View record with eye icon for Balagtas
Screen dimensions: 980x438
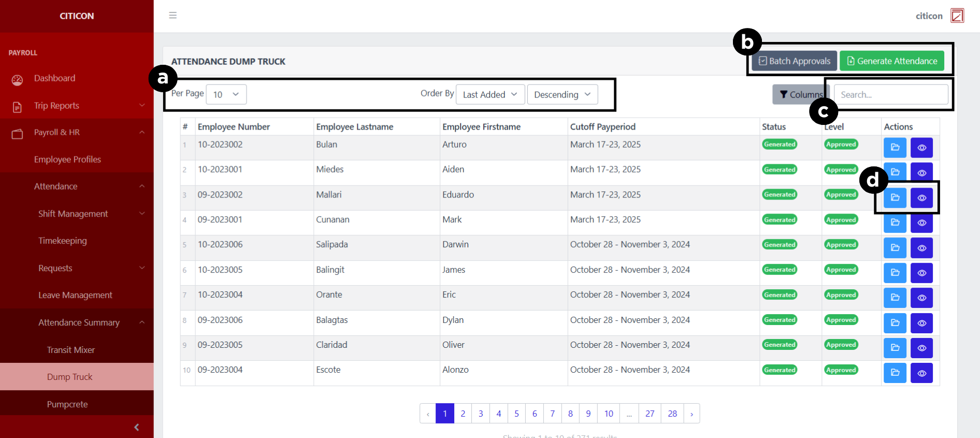921,323
